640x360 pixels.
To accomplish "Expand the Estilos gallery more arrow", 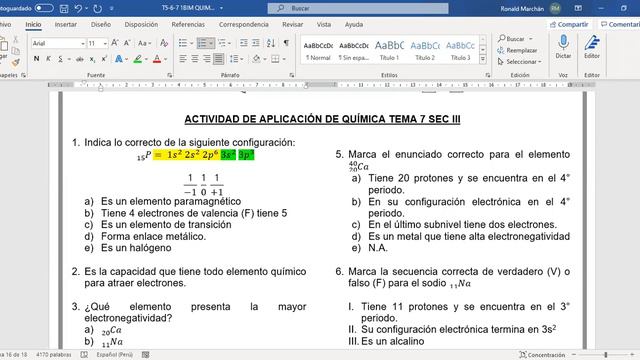I will [482, 59].
